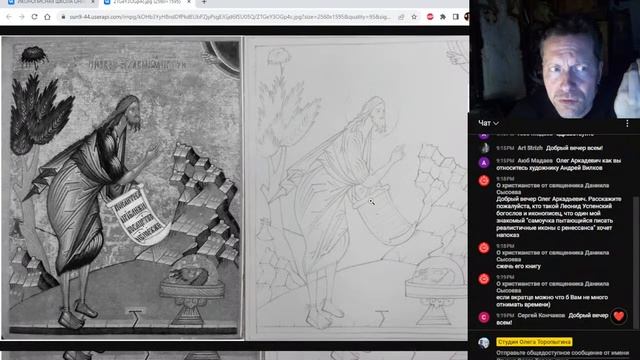Open the chat three-dot options menu

point(627,123)
